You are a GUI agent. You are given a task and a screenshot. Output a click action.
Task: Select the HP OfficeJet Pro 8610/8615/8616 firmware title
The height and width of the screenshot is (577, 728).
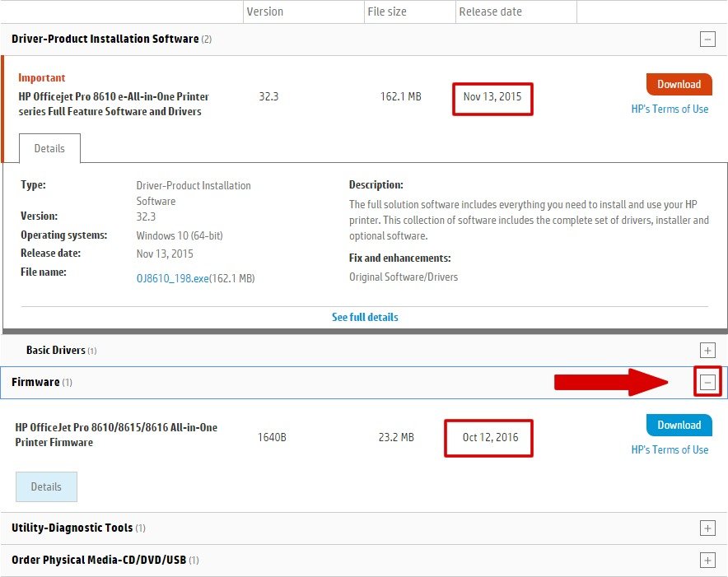pos(116,435)
